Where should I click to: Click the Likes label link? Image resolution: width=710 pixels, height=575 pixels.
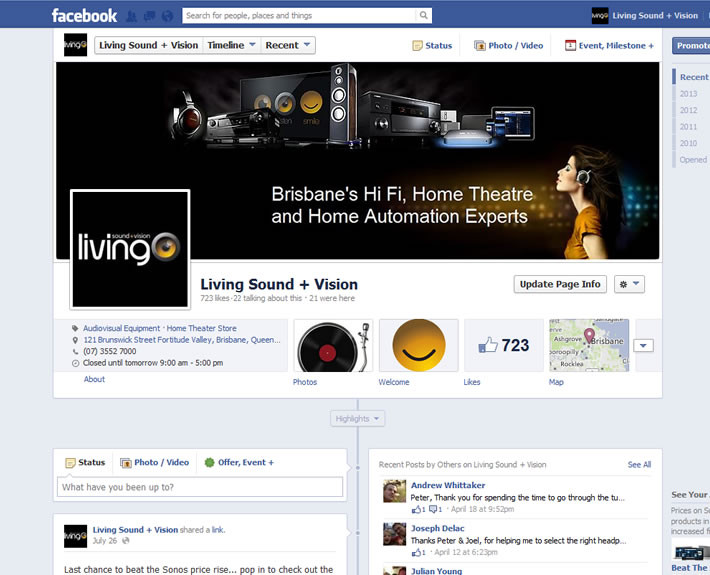471,382
